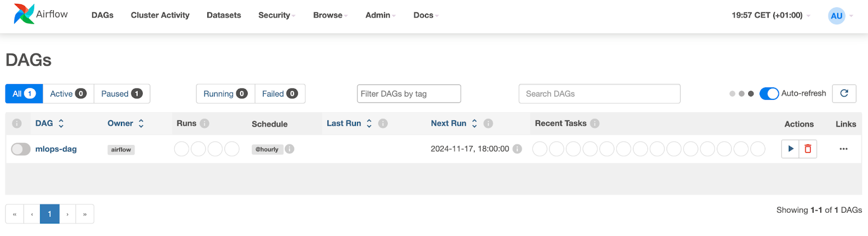Filter by Failed DAG runs

coord(279,93)
